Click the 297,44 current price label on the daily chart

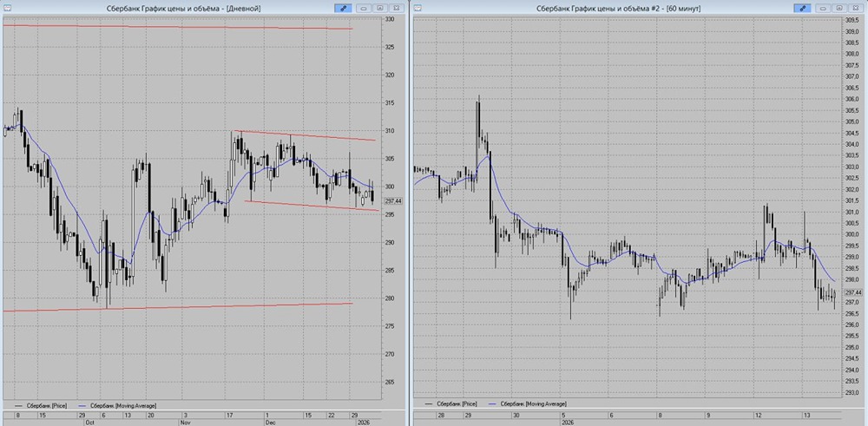click(x=394, y=201)
